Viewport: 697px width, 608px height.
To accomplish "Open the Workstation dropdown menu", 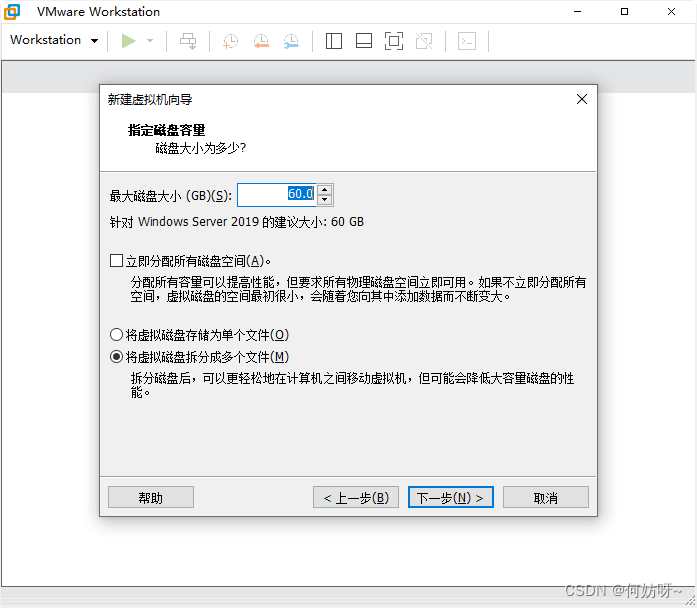I will 54,40.
